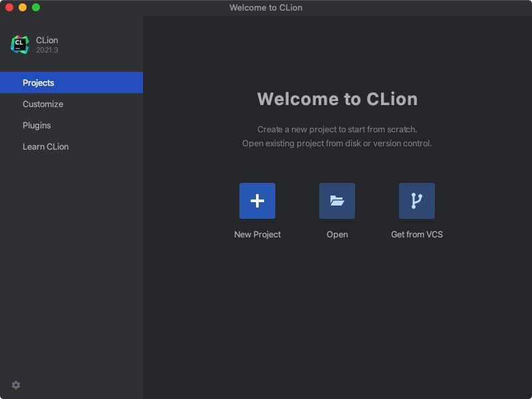The image size is (532, 399).
Task: Click the CLion logo icon
Action: pyautogui.click(x=20, y=45)
